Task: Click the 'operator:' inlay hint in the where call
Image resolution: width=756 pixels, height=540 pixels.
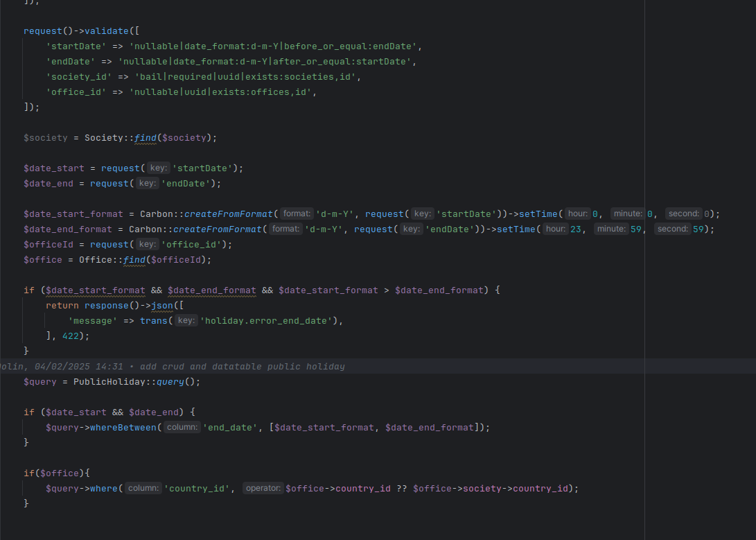Action: [263, 489]
